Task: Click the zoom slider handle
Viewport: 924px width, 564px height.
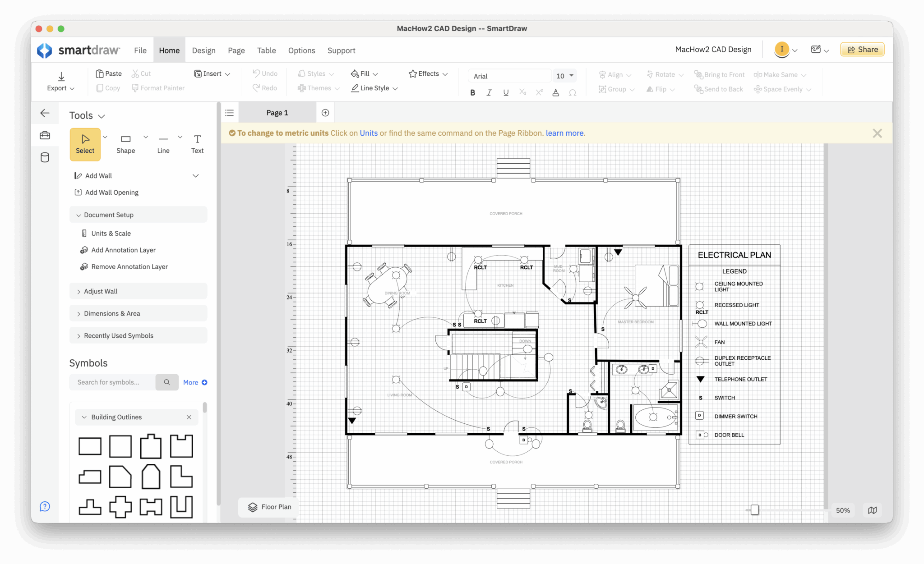Action: [x=754, y=510]
